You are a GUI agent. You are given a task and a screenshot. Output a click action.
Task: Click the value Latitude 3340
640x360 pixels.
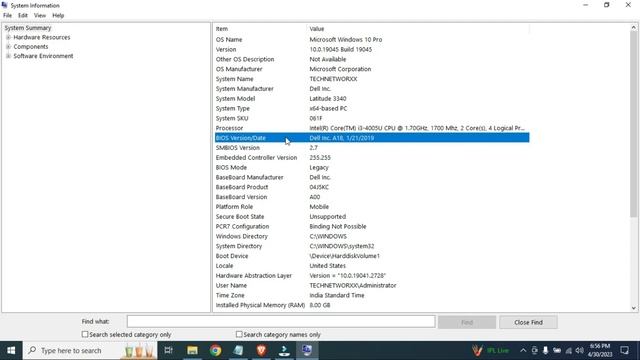[328, 98]
